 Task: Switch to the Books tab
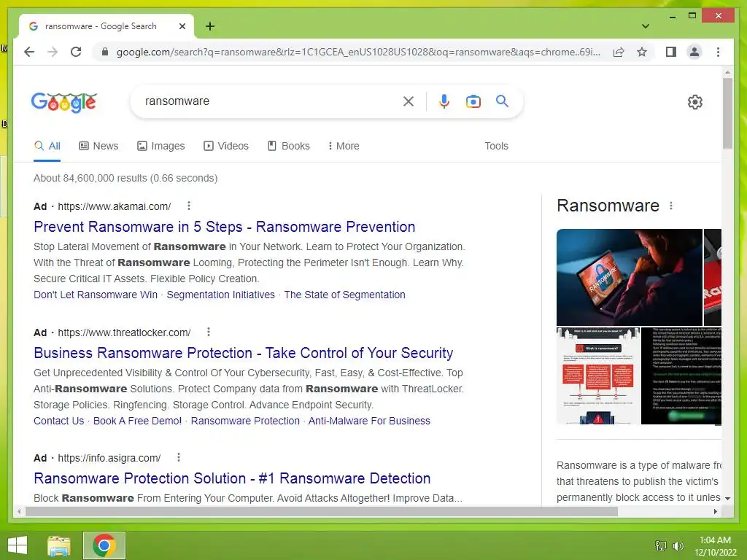click(x=289, y=146)
